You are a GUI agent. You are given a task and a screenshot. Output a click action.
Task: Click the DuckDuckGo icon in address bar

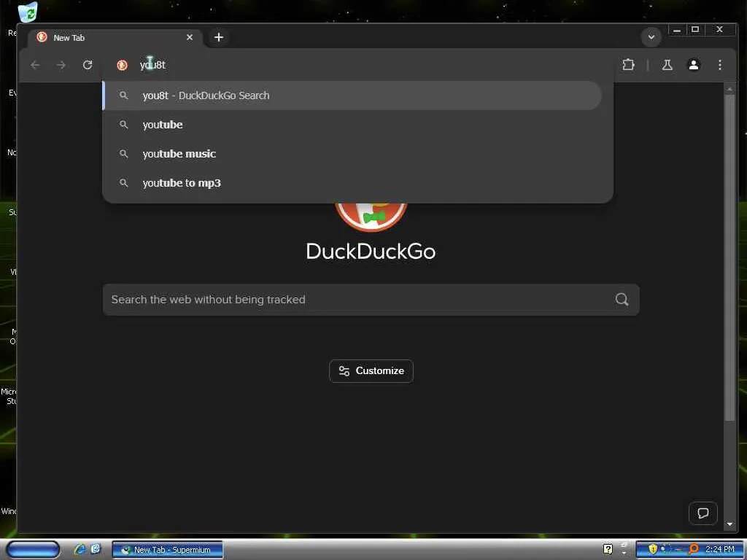[x=122, y=65]
